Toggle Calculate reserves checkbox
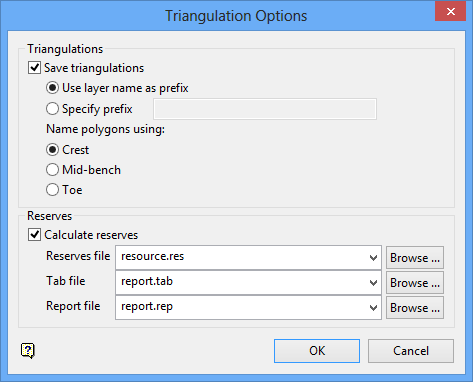The image size is (473, 382). [x=34, y=235]
